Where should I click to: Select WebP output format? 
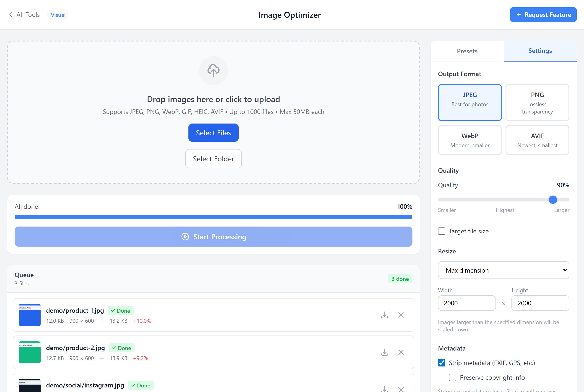[x=470, y=140]
